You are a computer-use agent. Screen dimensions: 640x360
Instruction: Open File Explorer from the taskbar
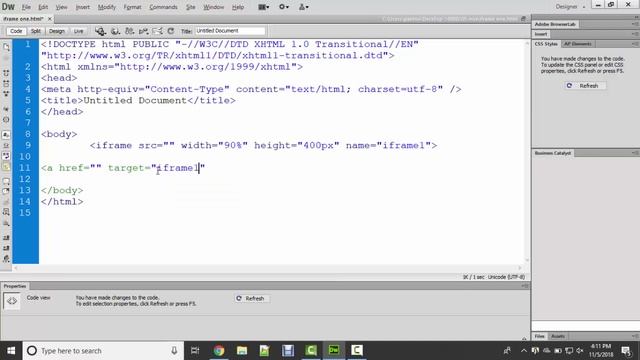tap(242, 351)
